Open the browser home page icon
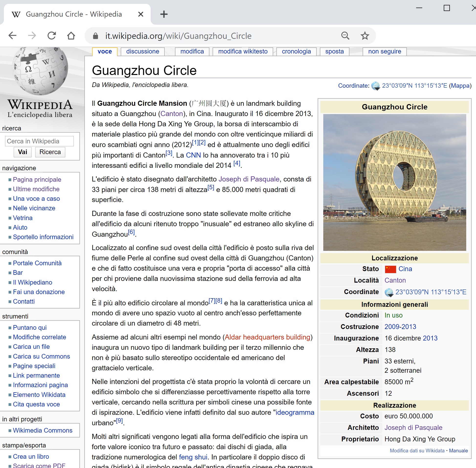 coord(71,36)
